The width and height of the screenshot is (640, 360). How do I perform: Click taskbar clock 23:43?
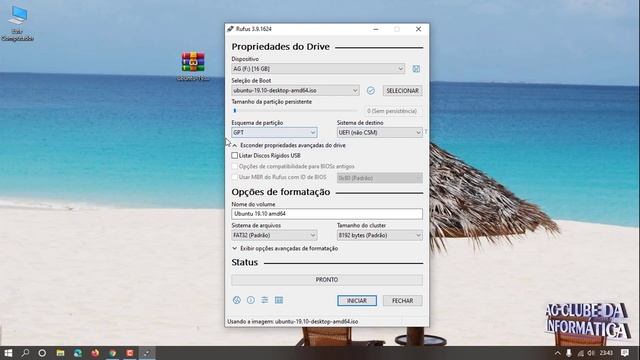(x=606, y=353)
